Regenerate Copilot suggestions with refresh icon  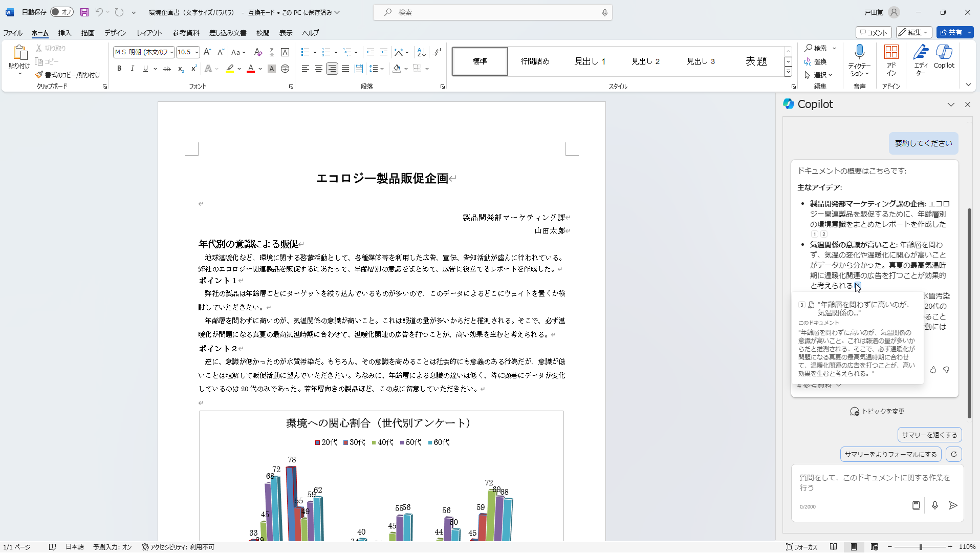coord(954,454)
